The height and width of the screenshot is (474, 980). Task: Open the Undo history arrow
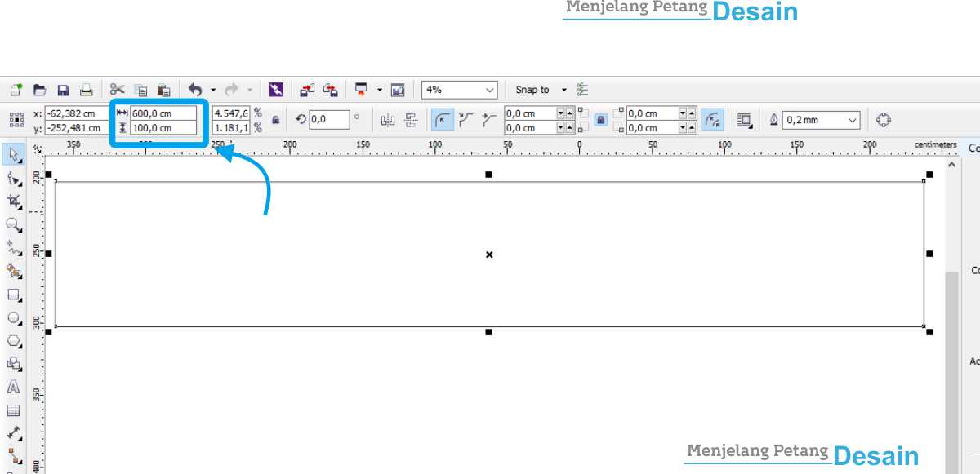click(x=213, y=89)
